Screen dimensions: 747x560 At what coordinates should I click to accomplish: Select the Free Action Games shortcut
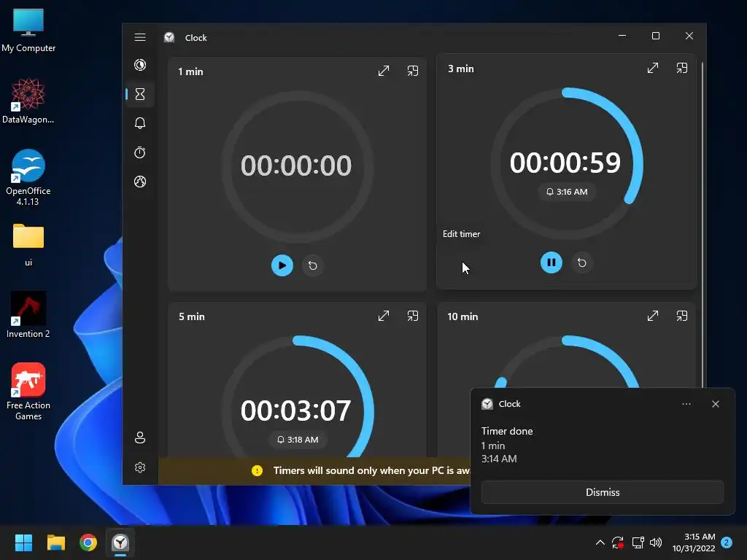pos(28,392)
